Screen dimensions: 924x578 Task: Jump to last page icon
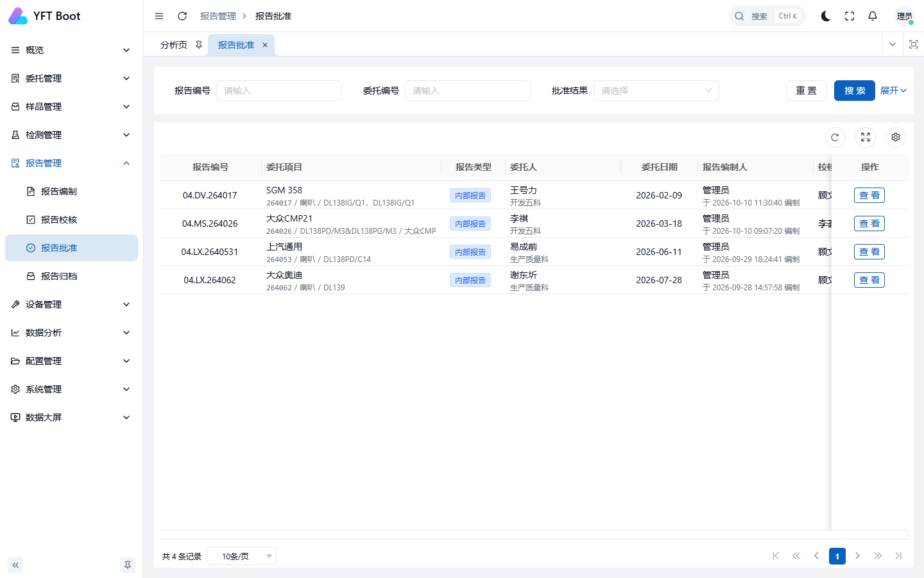click(898, 556)
